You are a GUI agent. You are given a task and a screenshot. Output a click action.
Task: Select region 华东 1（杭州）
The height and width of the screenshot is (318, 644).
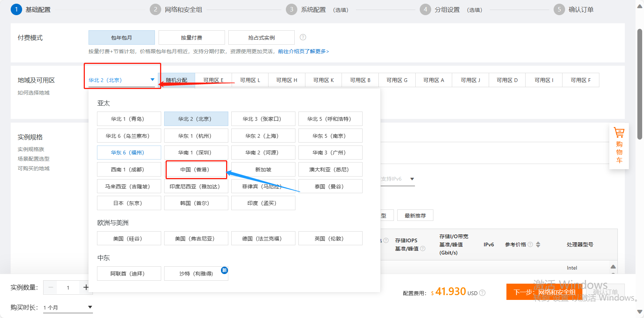point(196,136)
